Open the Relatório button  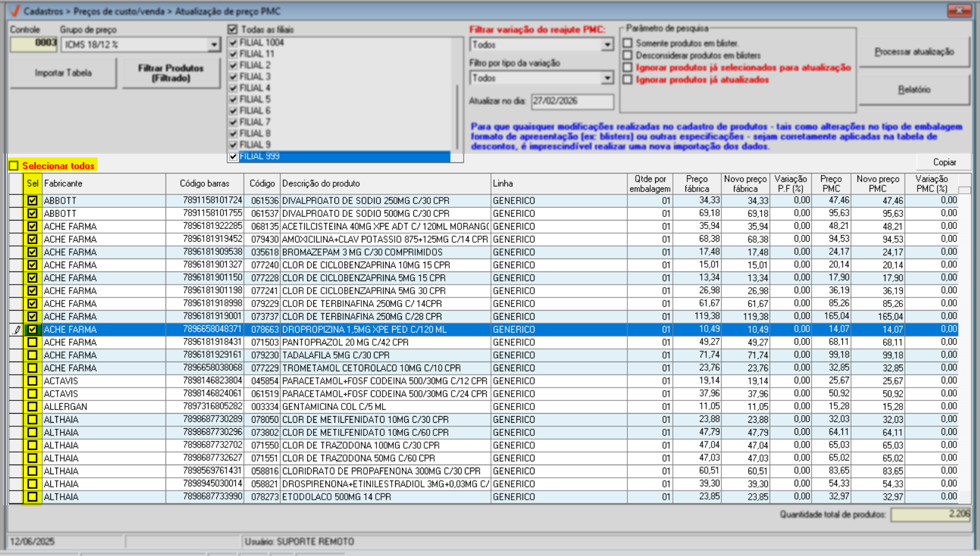(x=913, y=90)
